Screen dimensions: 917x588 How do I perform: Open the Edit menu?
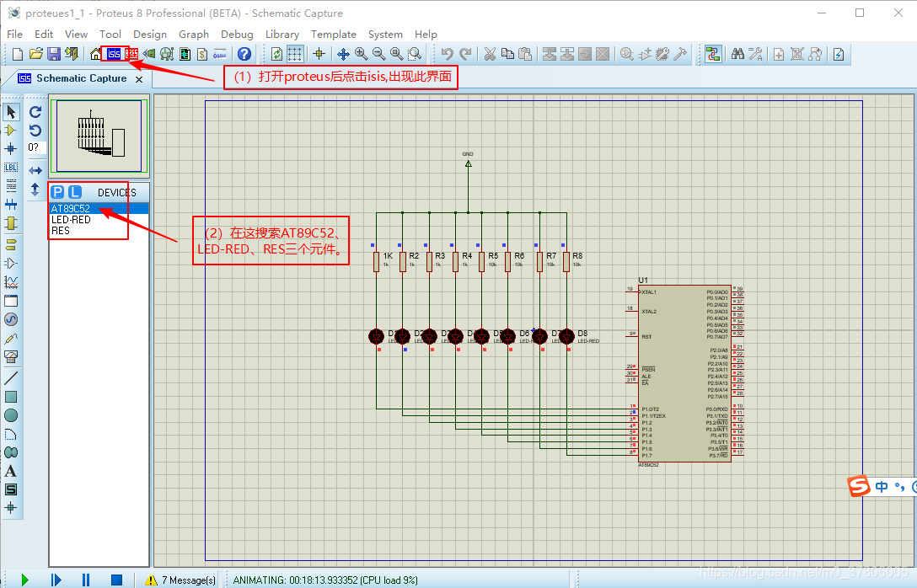coord(44,35)
